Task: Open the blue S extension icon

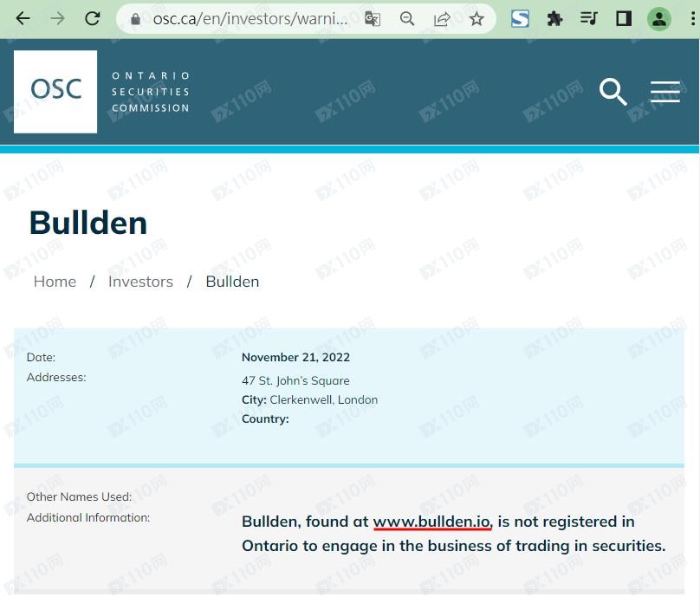Action: pyautogui.click(x=520, y=18)
